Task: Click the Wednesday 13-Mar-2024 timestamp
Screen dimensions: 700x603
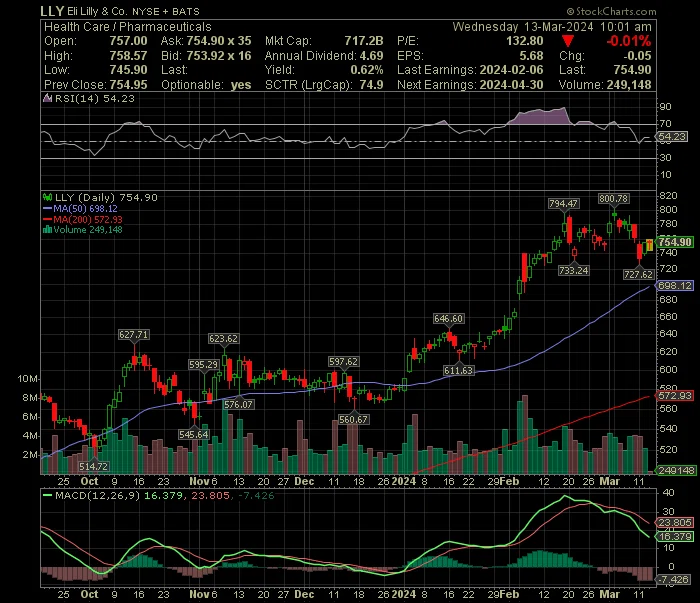Action: pos(552,27)
